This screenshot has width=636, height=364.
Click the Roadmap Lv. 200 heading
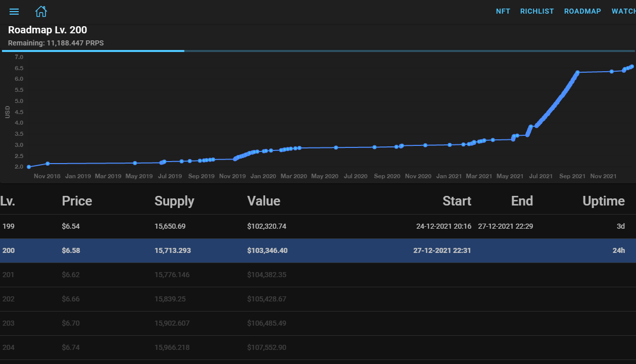47,30
